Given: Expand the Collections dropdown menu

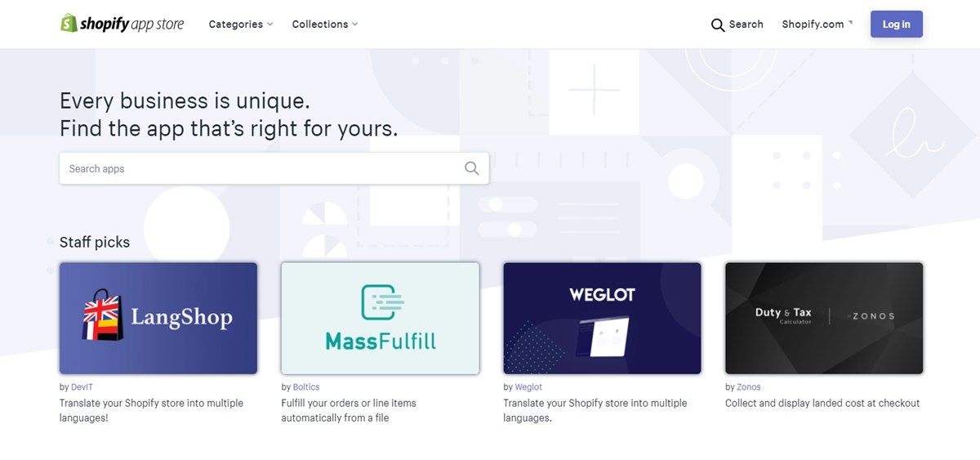Looking at the screenshot, I should click(325, 25).
